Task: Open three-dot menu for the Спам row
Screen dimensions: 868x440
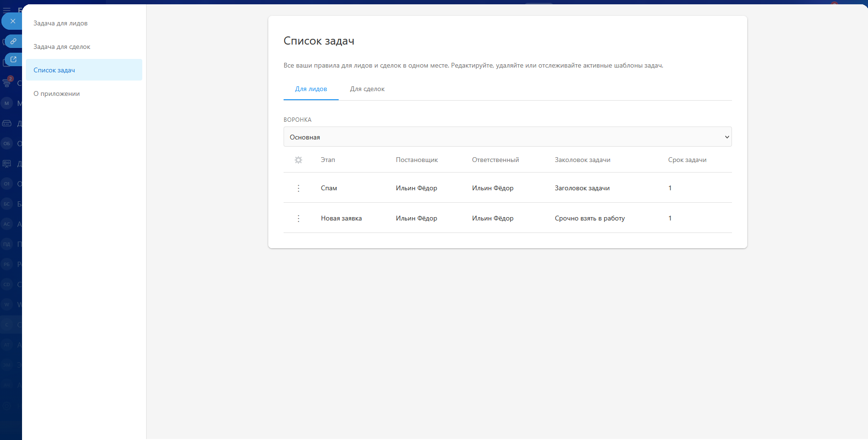Action: 298,188
